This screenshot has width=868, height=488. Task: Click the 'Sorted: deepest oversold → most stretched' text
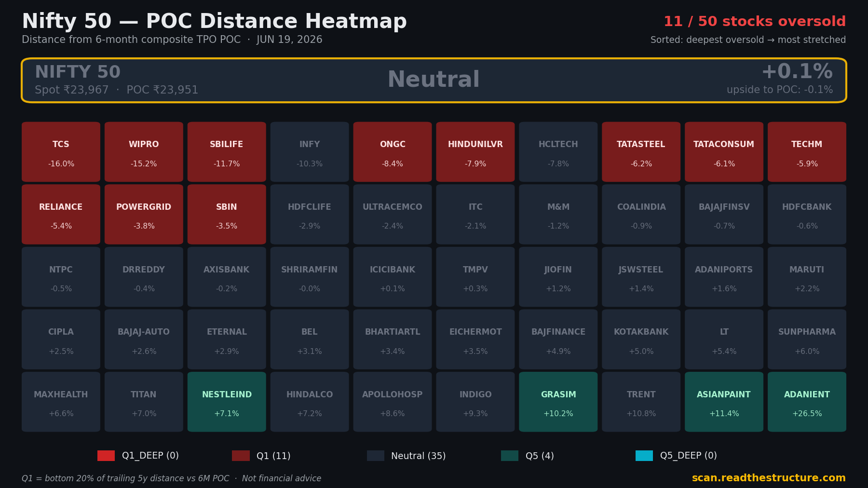[748, 40]
